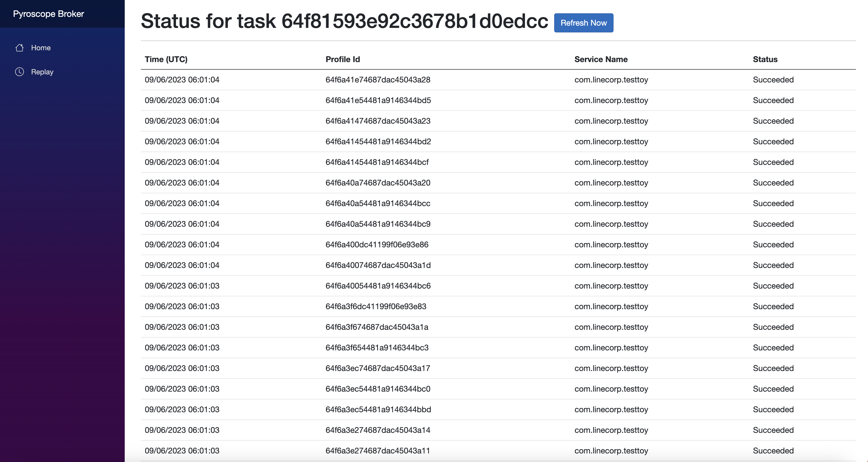Select profile id 64f6a3e274687dac45043a14
The image size is (868, 462).
378,430
